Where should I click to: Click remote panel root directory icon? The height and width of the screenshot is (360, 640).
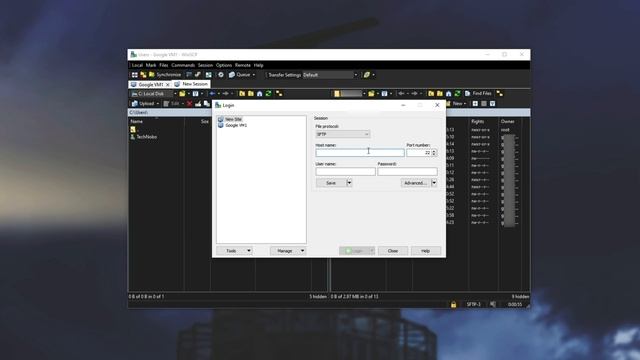coord(440,93)
